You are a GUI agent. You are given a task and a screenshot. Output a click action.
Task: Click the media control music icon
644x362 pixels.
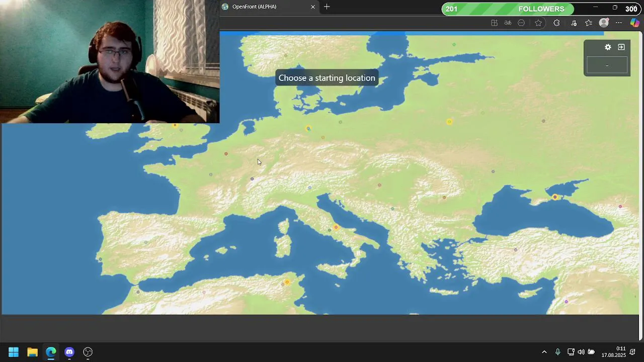pyautogui.click(x=574, y=23)
